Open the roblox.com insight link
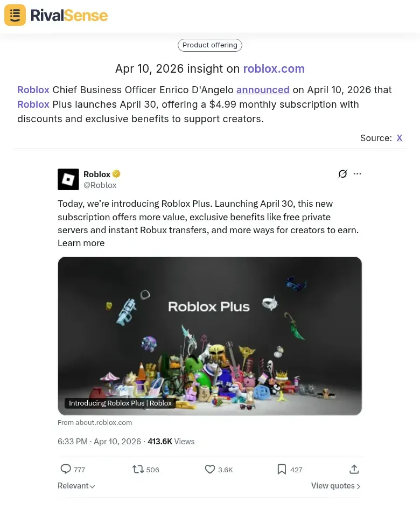 coord(274,68)
